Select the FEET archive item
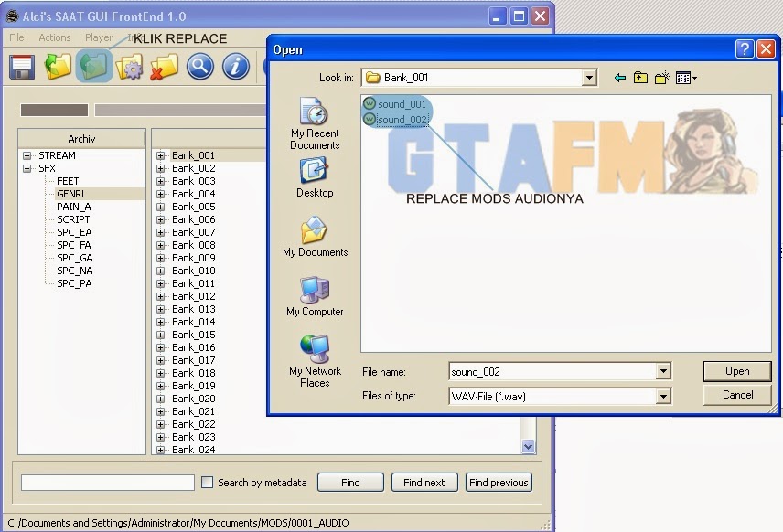The width and height of the screenshot is (783, 532). [68, 181]
